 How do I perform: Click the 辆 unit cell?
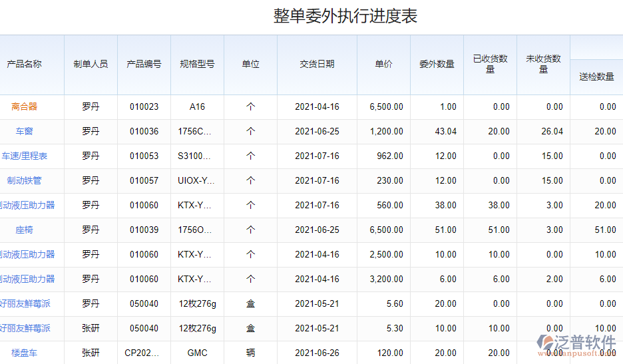tap(250, 353)
